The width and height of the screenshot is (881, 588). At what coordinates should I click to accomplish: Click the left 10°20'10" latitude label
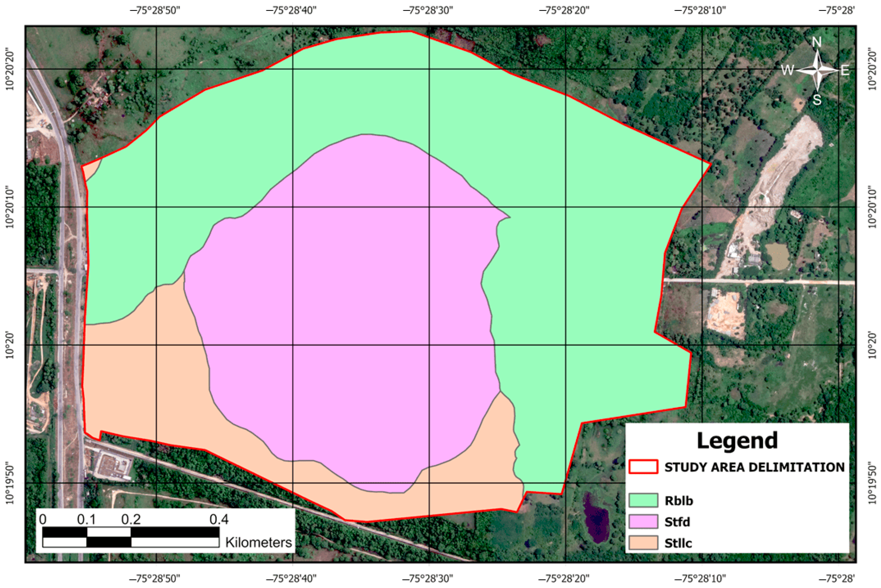(10, 208)
